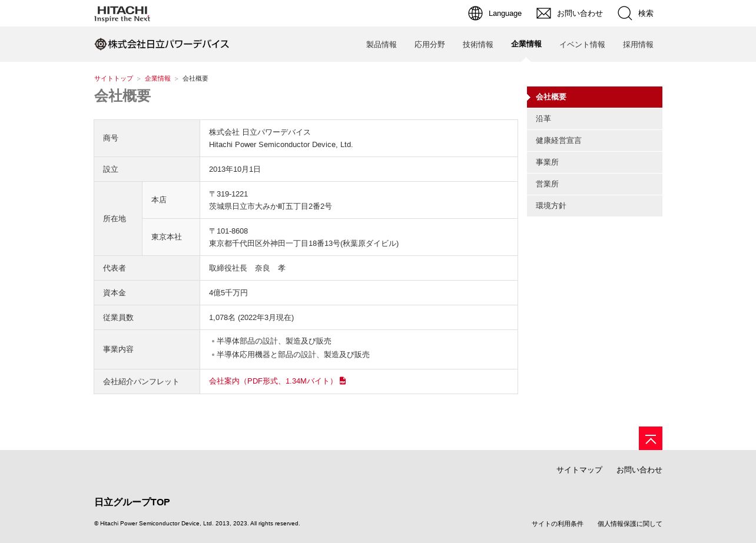Open the お問い合わせ footer link
756x543 pixels.
[639, 470]
